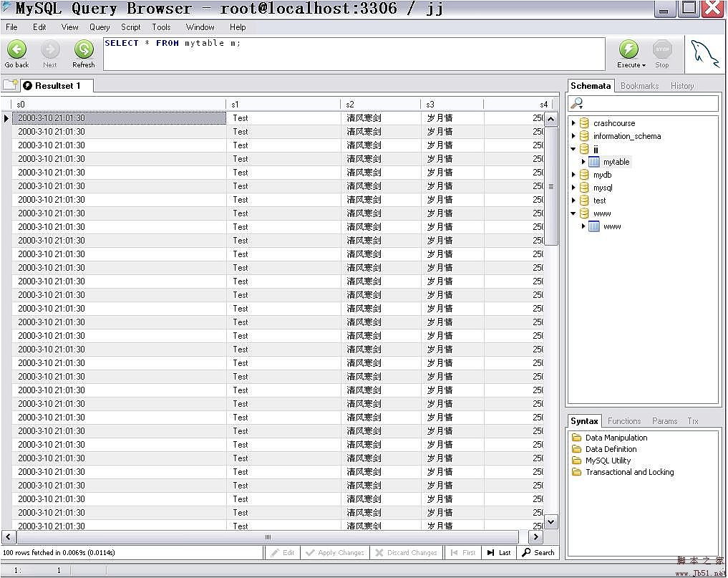Screen dimensions: 728x578
Task: Click the Search button in footer
Action: (538, 552)
